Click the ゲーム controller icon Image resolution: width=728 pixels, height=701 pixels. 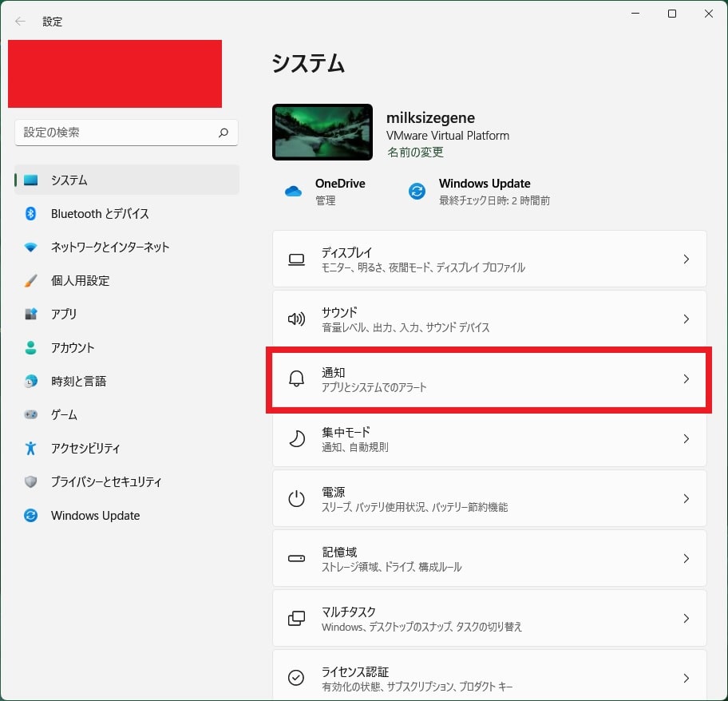click(30, 414)
